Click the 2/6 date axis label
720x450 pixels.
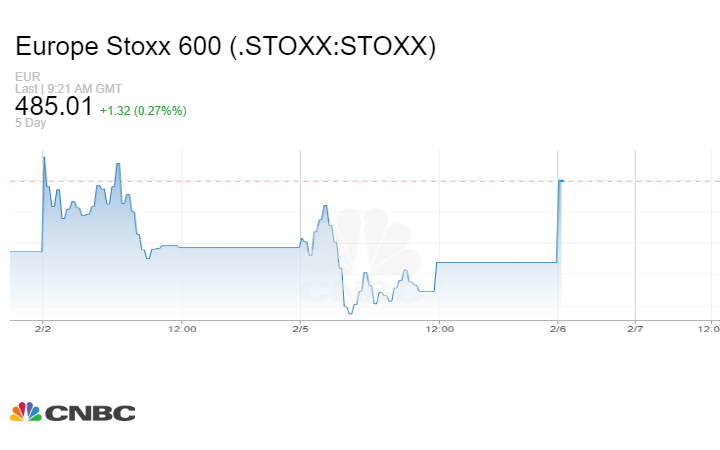tap(558, 328)
